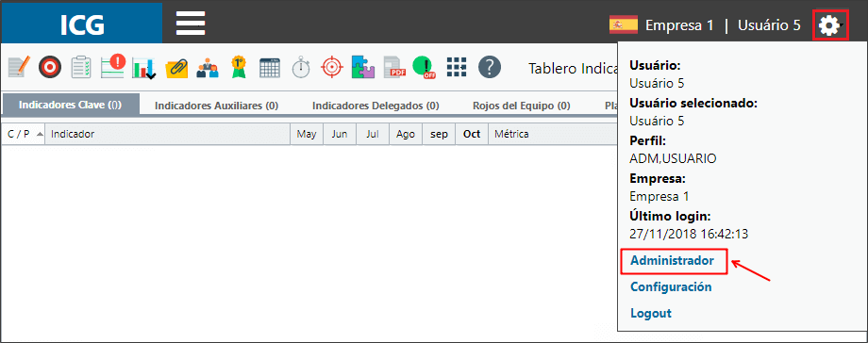Open the folder with paperclip attachments icon
The width and height of the screenshot is (868, 343).
click(176, 68)
